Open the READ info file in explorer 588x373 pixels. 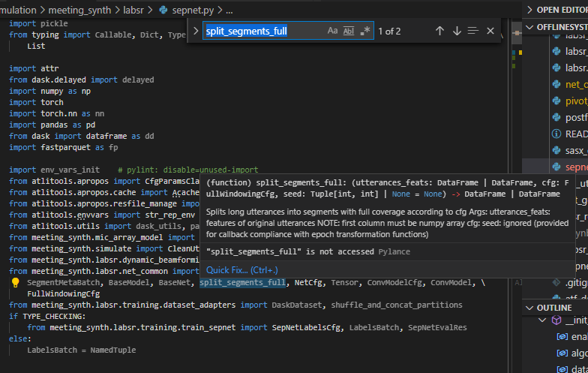(x=576, y=134)
